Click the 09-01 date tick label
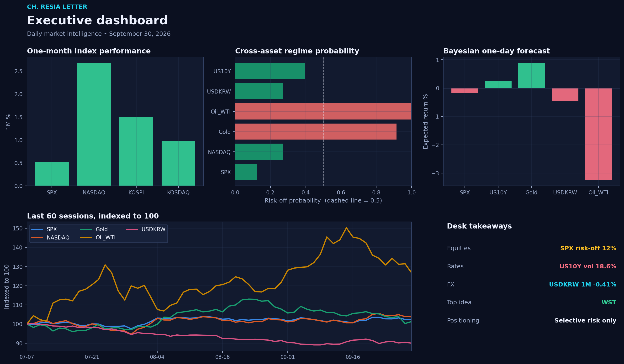This screenshot has width=624, height=364. click(x=287, y=357)
